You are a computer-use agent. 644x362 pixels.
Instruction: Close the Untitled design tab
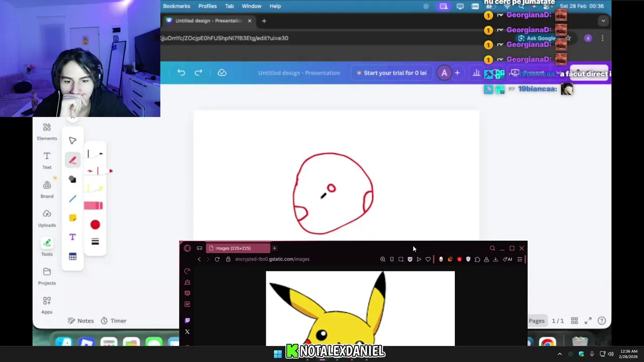(250, 21)
